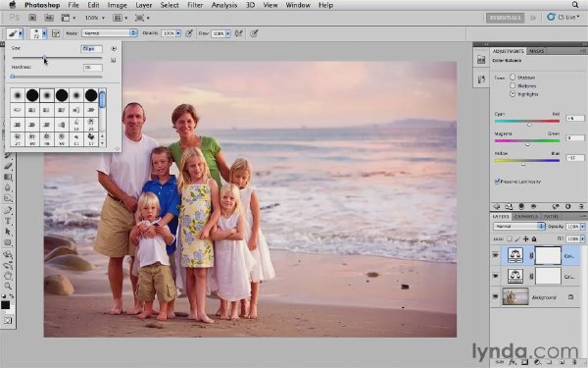Open the brush preset picker dropdown arrow
The width and height of the screenshot is (588, 368).
[x=44, y=33]
